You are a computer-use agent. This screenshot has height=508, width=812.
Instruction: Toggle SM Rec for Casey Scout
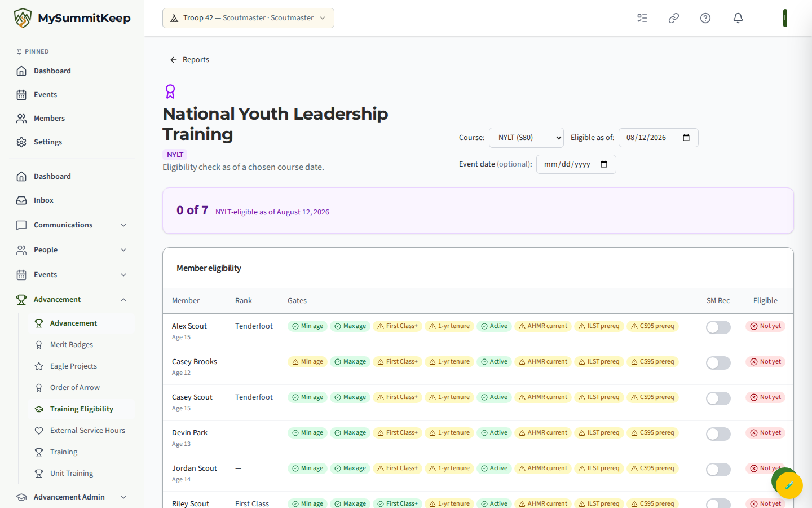718,398
